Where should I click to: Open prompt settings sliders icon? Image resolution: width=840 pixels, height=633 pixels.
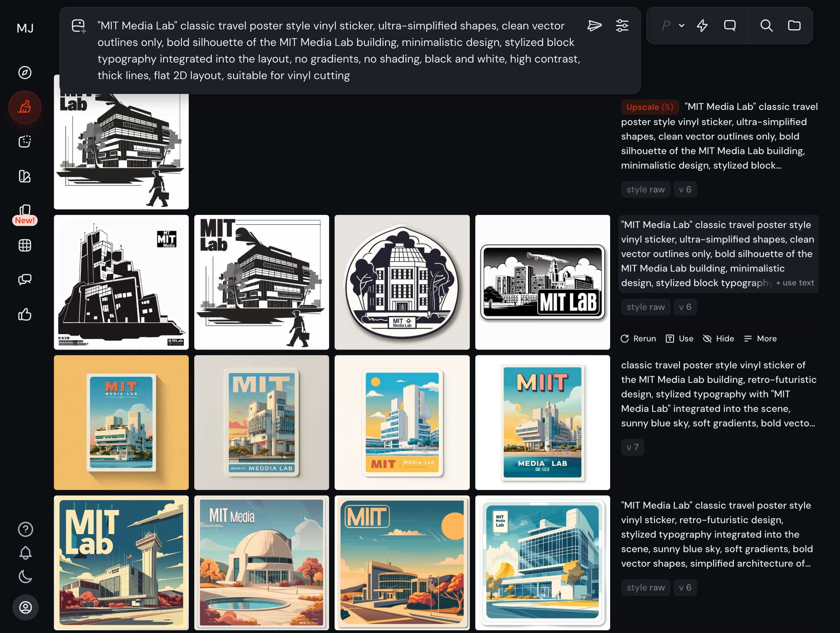tap(622, 26)
